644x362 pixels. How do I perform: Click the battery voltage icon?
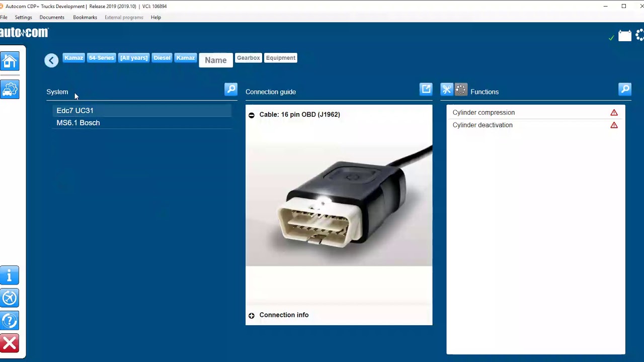click(625, 36)
